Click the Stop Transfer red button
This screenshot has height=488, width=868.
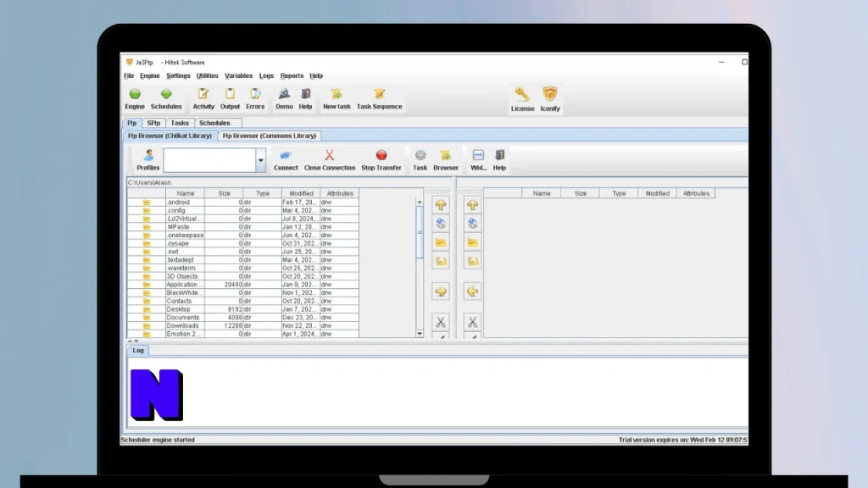[x=381, y=156]
